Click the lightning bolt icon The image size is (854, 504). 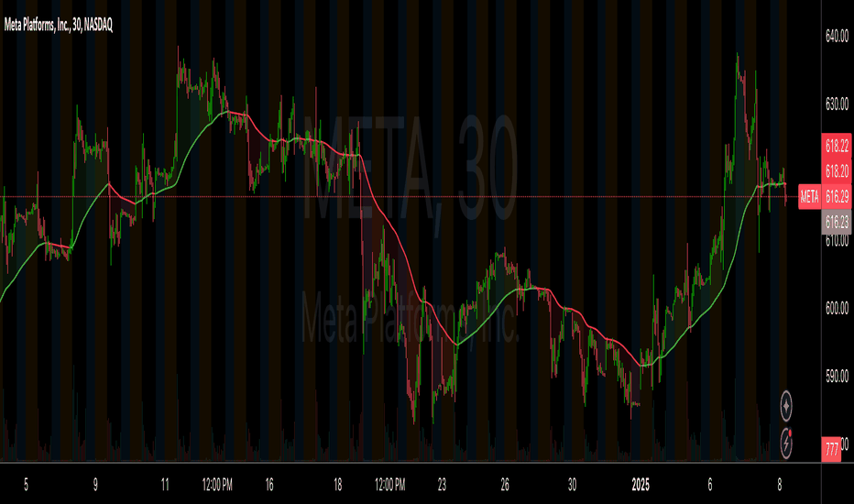786,443
